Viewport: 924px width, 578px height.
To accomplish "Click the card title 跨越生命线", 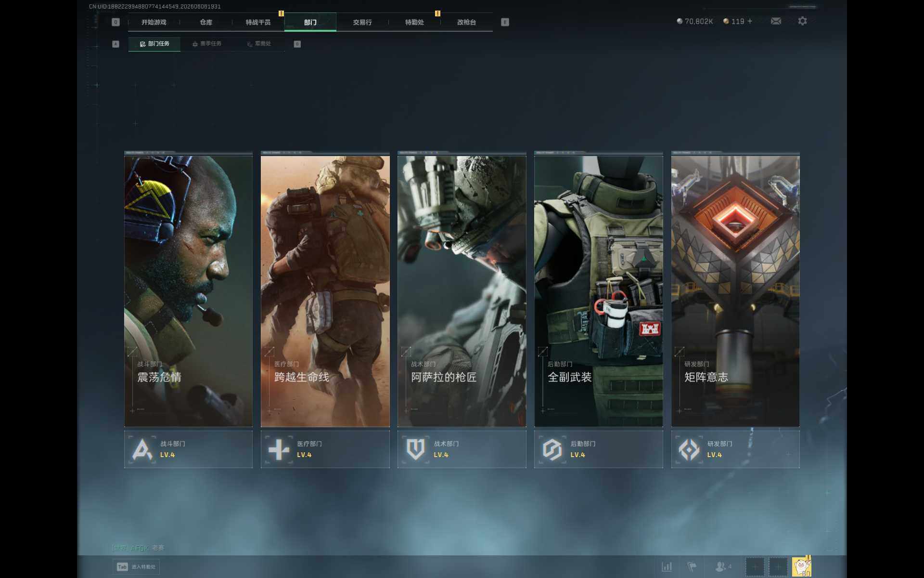I will (302, 377).
